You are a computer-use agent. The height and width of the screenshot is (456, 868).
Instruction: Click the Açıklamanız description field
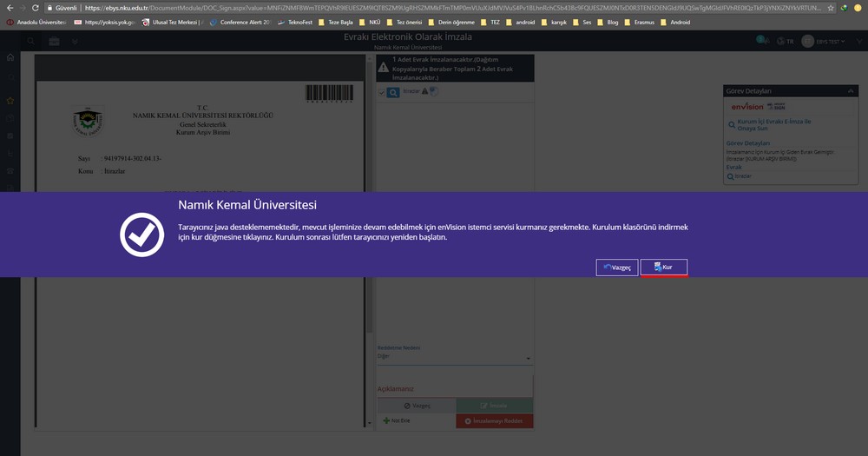(455, 387)
